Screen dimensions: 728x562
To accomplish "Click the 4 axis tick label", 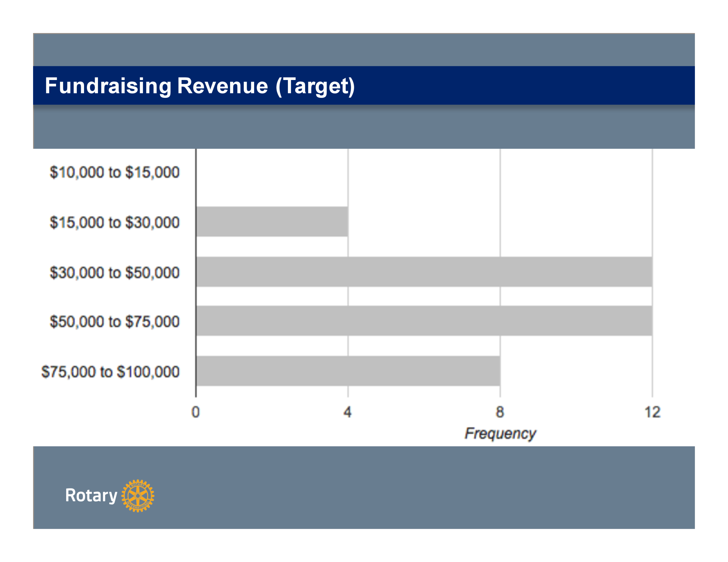I will click(x=348, y=412).
